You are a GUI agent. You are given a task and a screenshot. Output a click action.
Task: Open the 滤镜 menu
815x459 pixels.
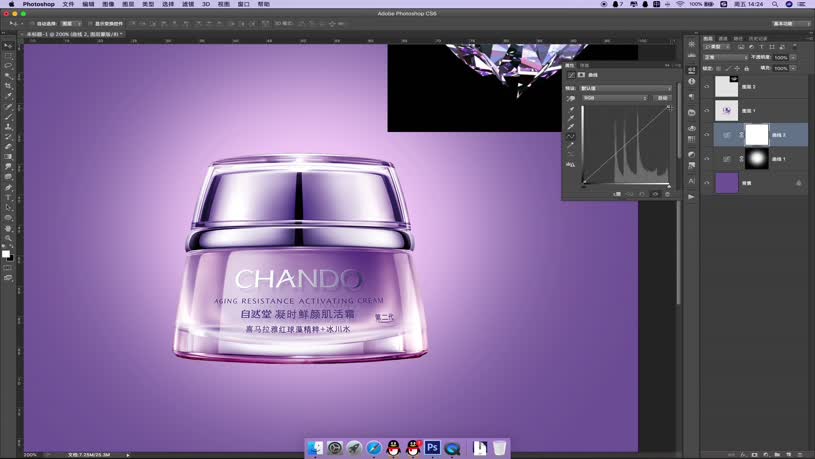pyautogui.click(x=188, y=4)
